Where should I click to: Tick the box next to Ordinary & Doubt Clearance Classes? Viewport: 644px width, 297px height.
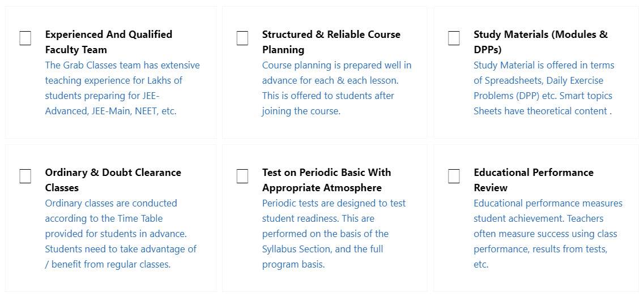[x=25, y=177]
